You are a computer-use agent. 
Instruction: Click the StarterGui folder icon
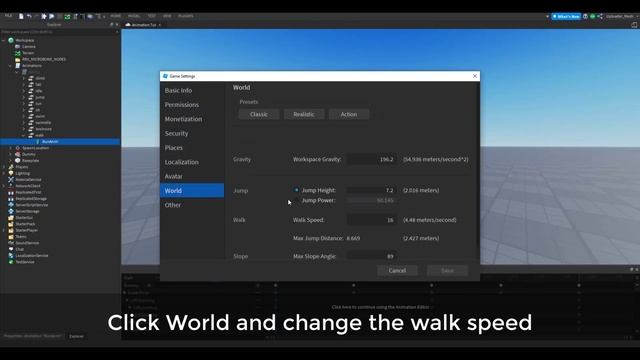coord(11,218)
